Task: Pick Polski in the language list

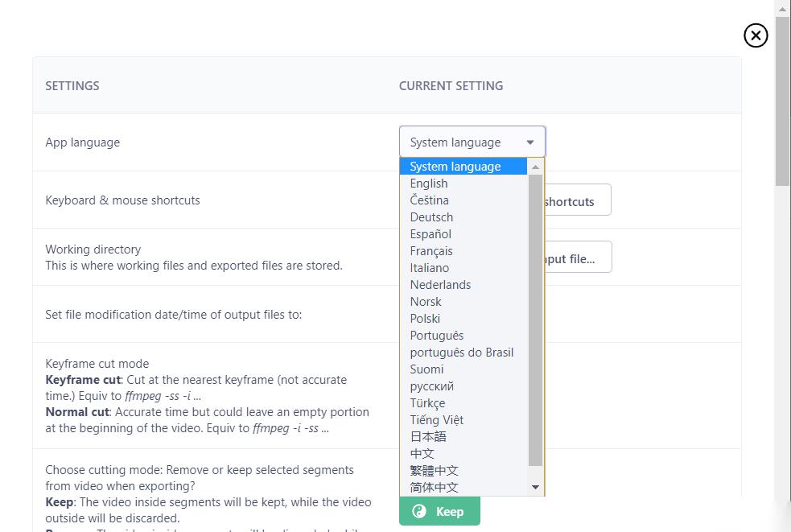Action: pyautogui.click(x=463, y=319)
